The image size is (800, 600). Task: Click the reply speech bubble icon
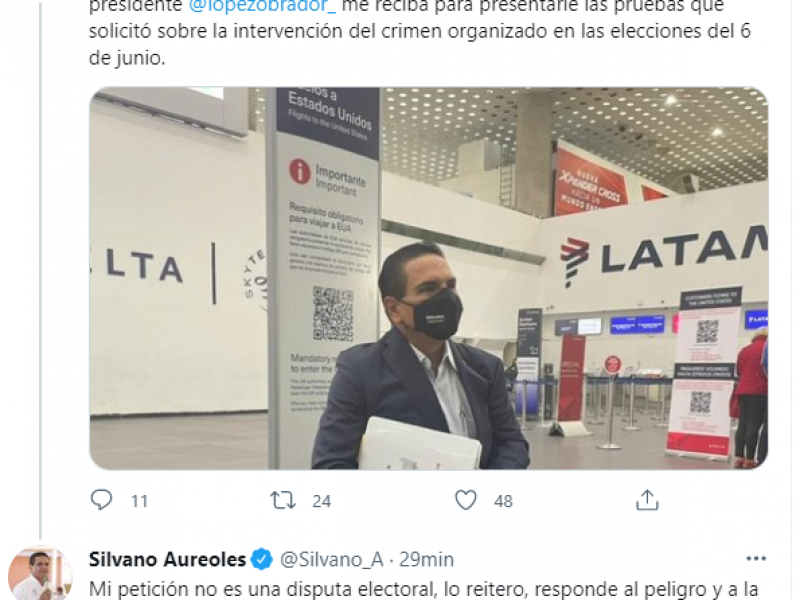point(101,499)
